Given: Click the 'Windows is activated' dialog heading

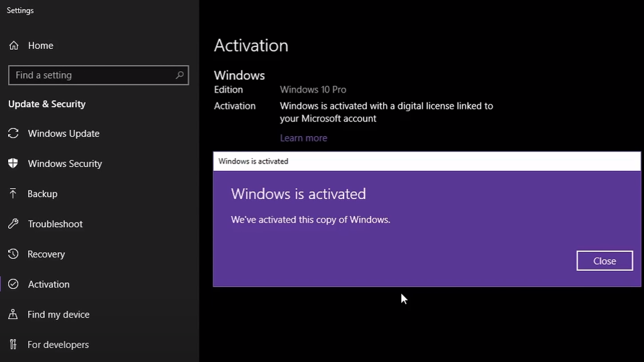Looking at the screenshot, I should point(298,194).
